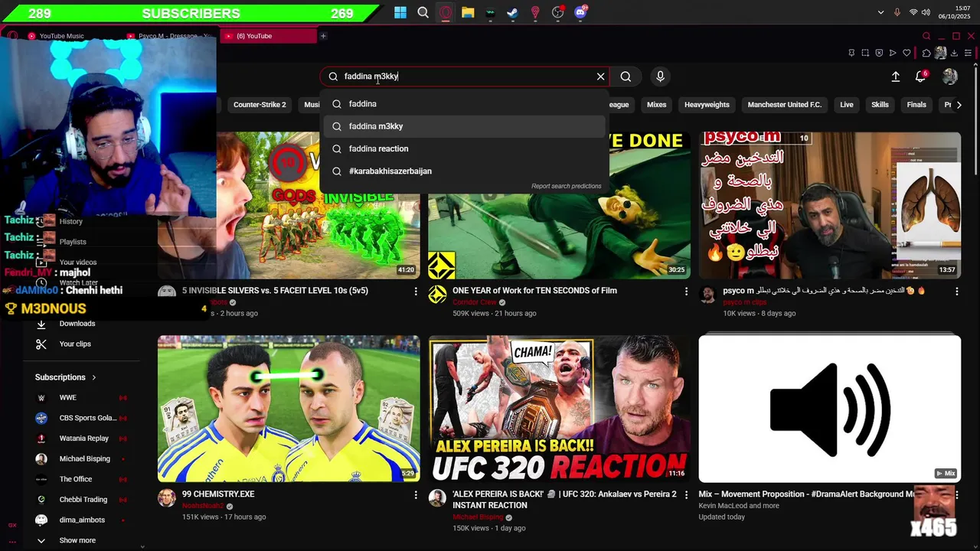980x551 pixels.
Task: Open more options for psyco m video
Action: pos(956,292)
